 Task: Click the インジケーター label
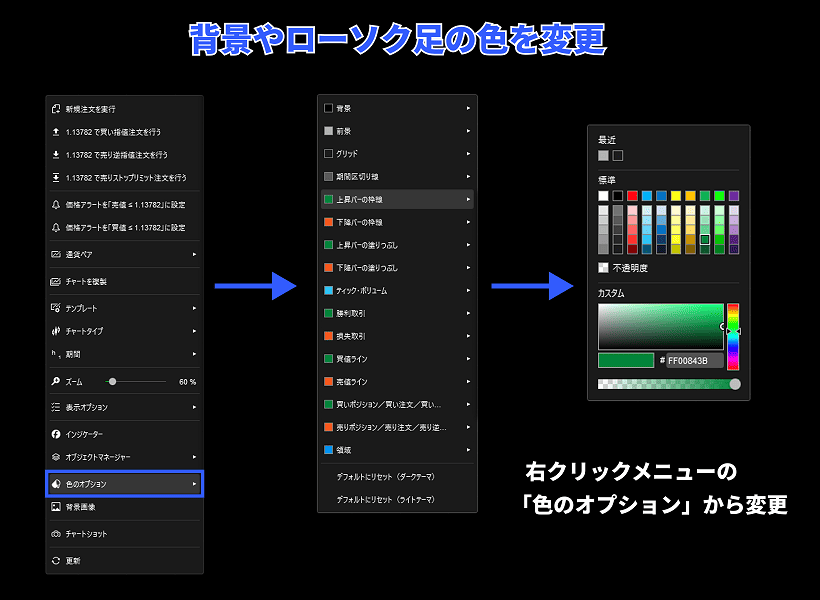pyautogui.click(x=84, y=434)
